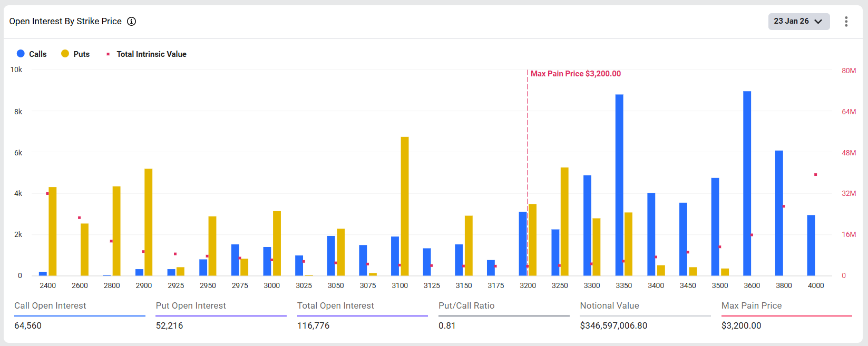Click the 3400 strike calls bar
This screenshot has height=346, width=868.
(651, 234)
